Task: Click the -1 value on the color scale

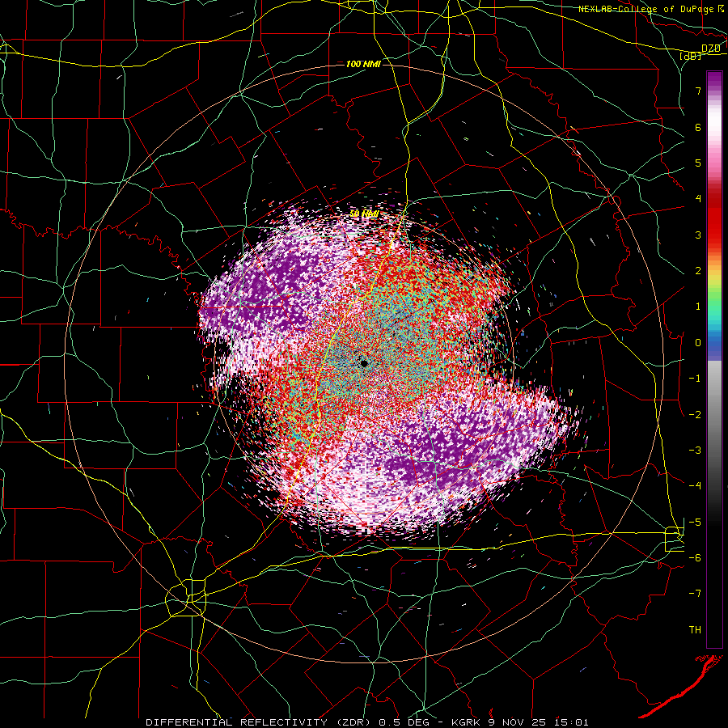Action: point(695,379)
